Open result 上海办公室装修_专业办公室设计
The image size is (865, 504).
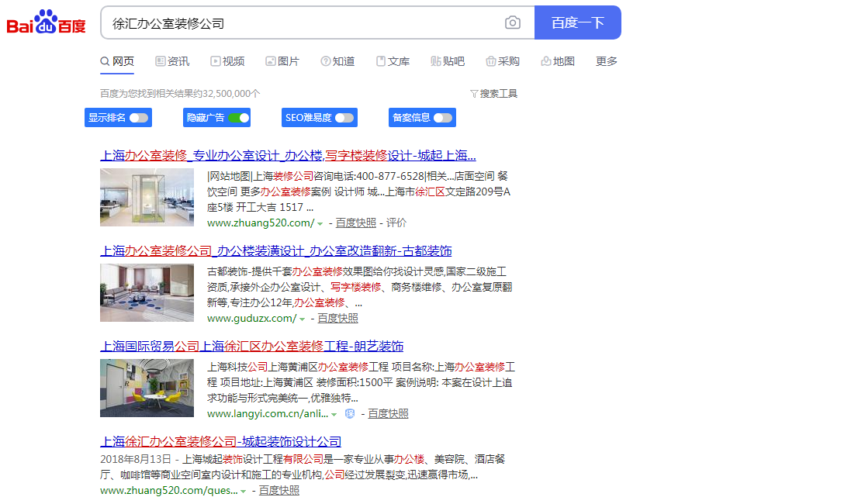(288, 156)
